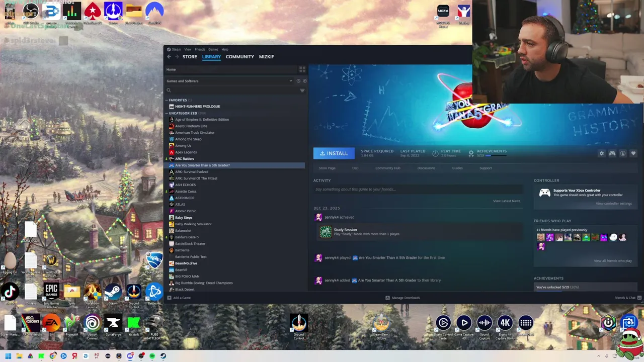Select BeamNG.drive in the library list
Screen dimensions: 644x362
click(x=186, y=263)
